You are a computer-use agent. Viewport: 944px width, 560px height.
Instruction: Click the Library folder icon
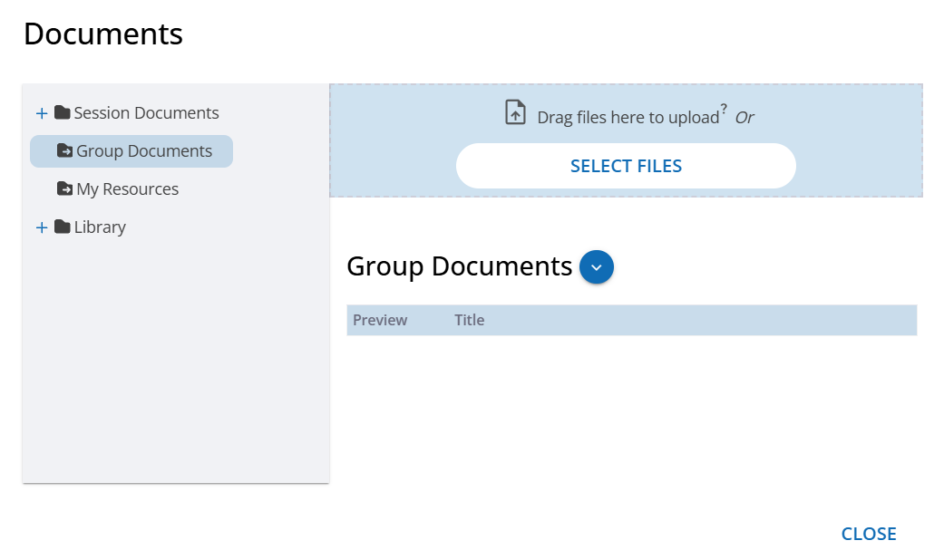[62, 227]
